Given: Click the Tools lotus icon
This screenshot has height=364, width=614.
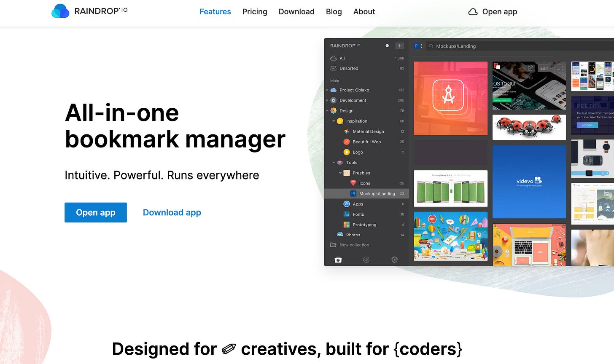Looking at the screenshot, I should pos(340,162).
